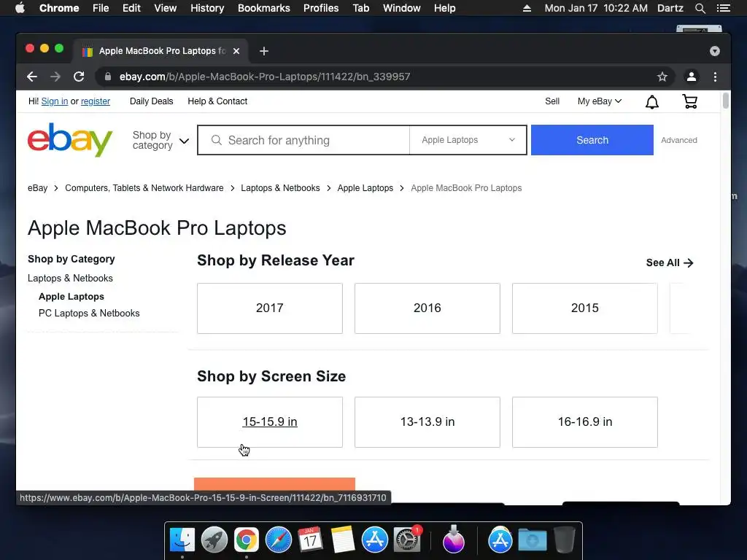Go back using the browser back arrow

[32, 77]
